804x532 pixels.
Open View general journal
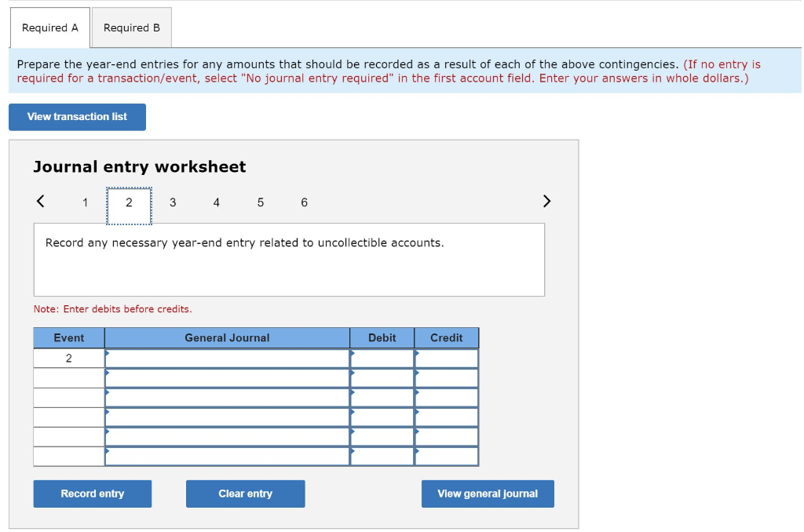click(488, 494)
